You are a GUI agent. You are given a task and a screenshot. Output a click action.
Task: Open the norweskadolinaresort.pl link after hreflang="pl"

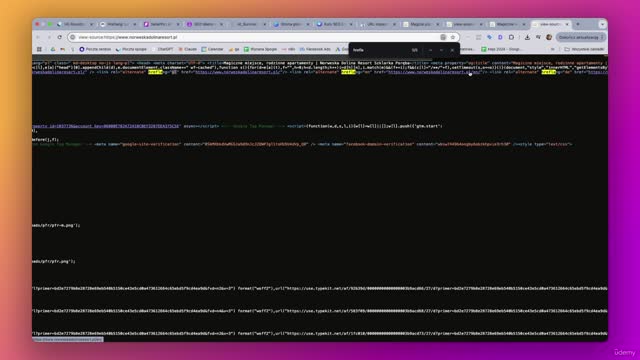[x=237, y=72]
